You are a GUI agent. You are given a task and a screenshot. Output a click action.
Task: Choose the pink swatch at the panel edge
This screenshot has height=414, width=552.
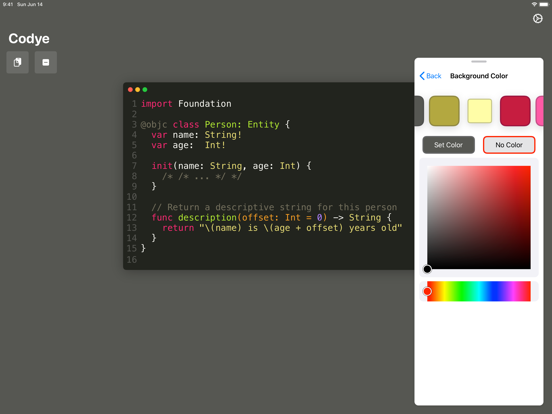540,111
